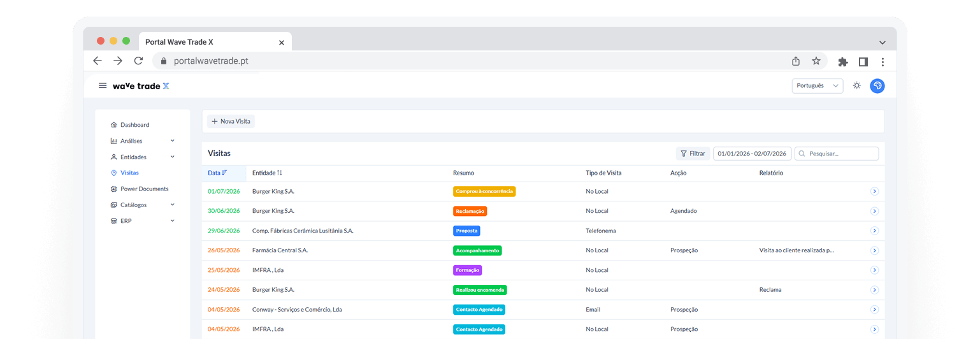Click Comp. Fábricas Cerâmica Lusitânia S.A.
Viewport: 980px width, 339px height.
coord(303,231)
